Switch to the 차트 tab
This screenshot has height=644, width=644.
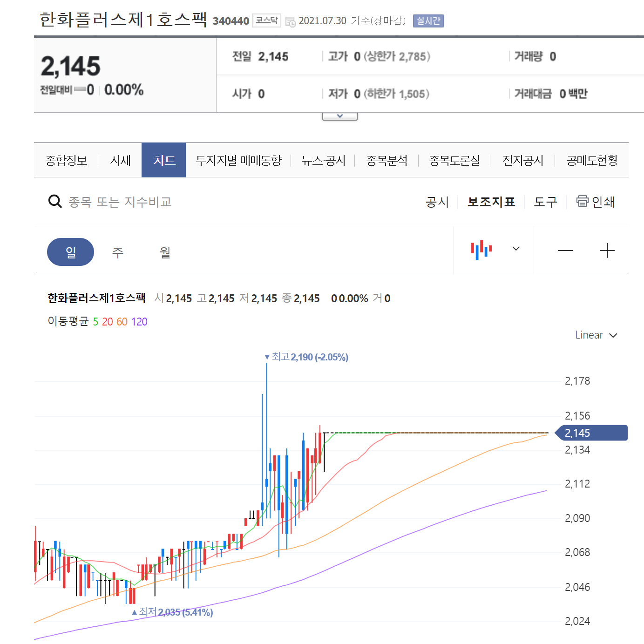click(x=164, y=160)
